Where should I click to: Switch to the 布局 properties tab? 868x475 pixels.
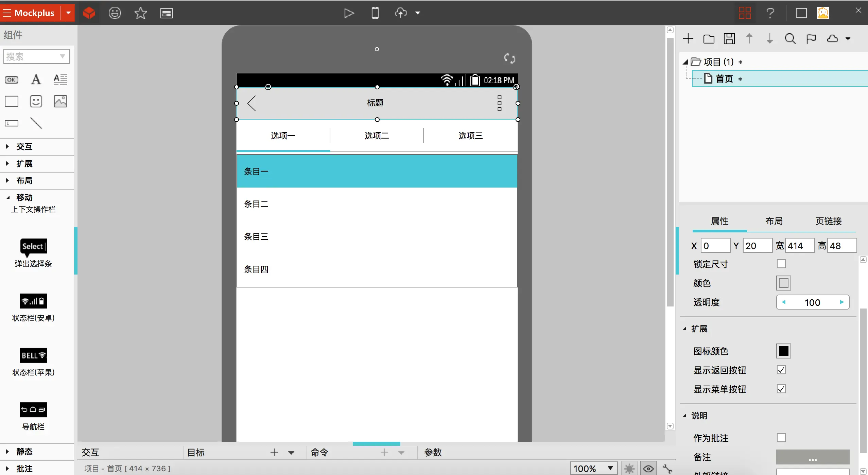[x=774, y=221]
